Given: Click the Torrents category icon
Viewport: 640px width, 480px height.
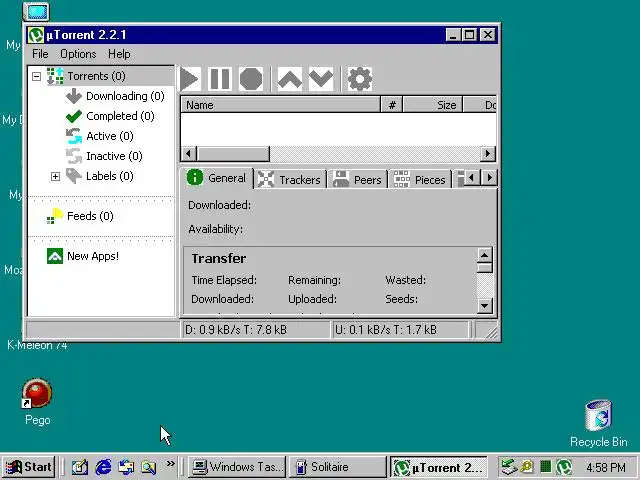Looking at the screenshot, I should 55,76.
